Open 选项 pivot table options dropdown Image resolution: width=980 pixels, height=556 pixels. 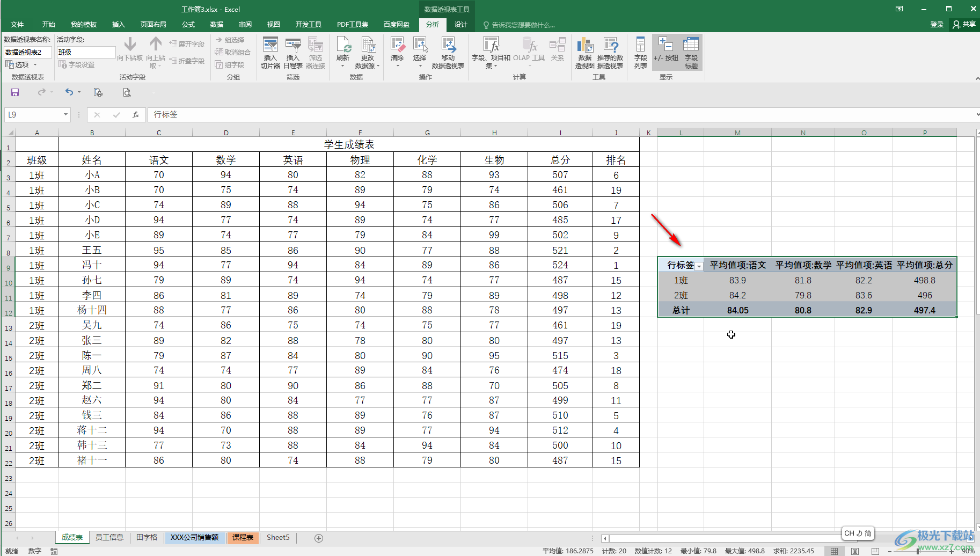pos(21,64)
